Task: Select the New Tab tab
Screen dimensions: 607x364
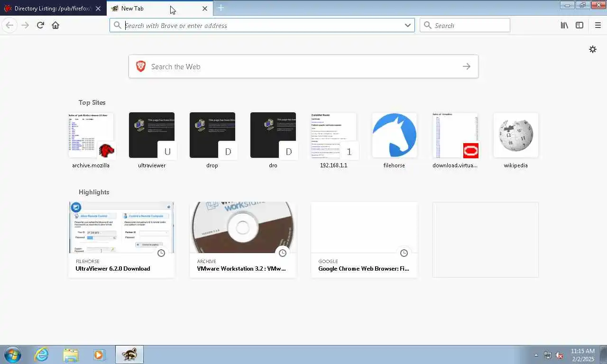Action: [160, 8]
